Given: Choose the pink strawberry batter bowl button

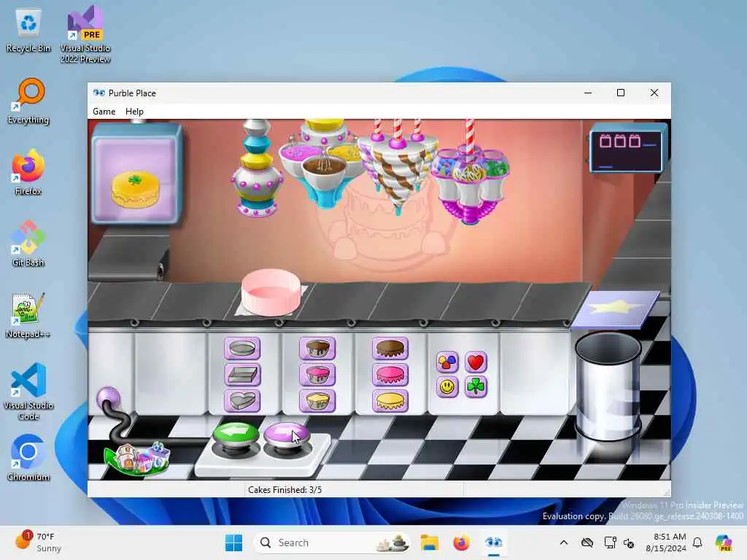Looking at the screenshot, I should tap(317, 375).
